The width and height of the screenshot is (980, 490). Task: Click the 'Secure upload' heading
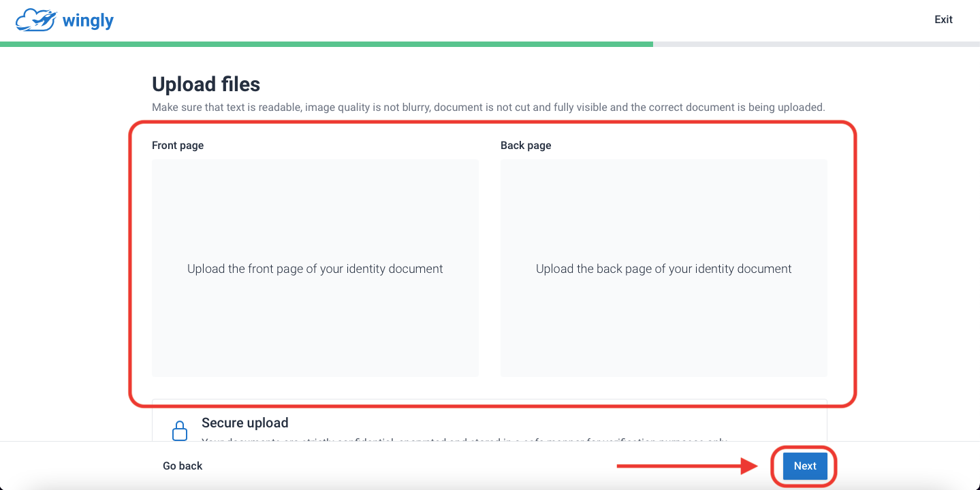tap(245, 423)
